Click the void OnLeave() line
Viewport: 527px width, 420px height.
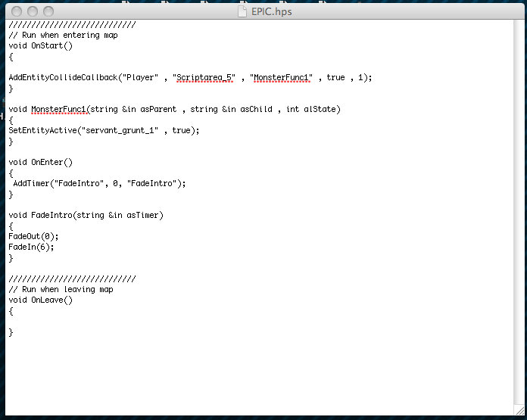(x=41, y=300)
